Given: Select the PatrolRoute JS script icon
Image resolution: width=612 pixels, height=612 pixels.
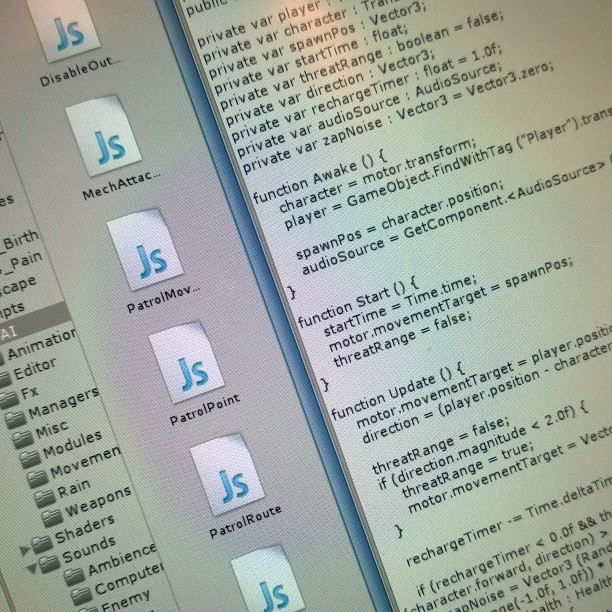Looking at the screenshot, I should (227, 474).
